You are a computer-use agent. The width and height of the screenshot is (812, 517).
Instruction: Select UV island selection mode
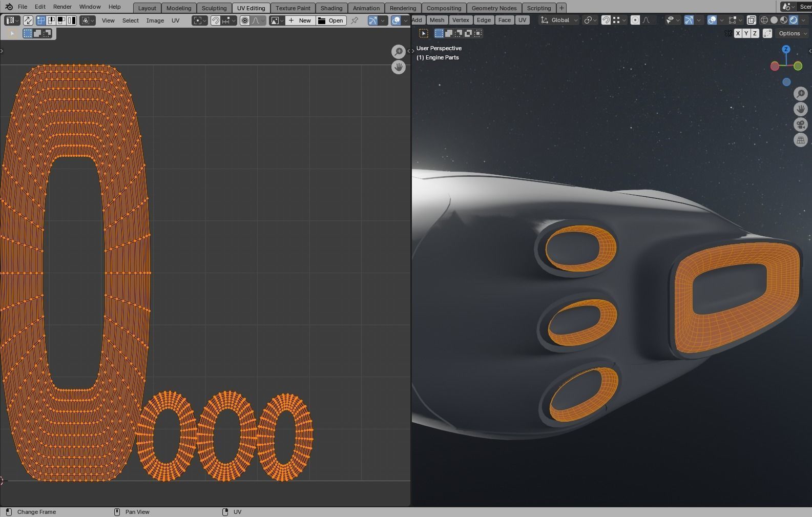point(71,20)
